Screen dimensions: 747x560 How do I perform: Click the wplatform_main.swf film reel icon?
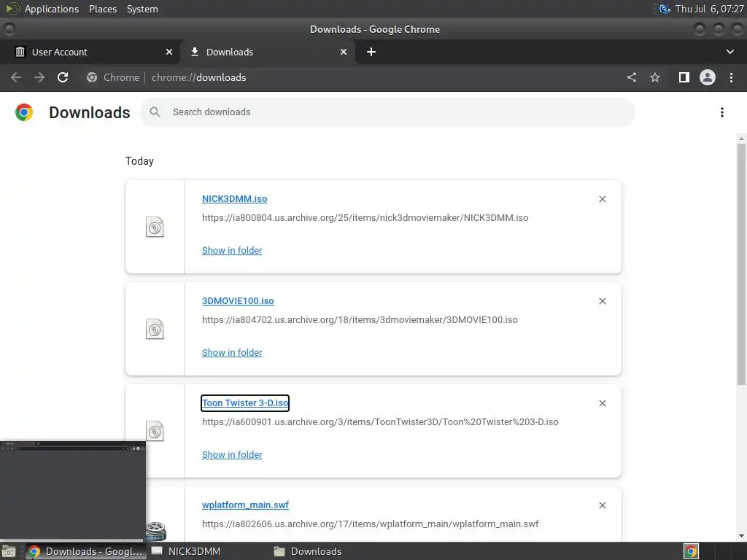click(156, 531)
